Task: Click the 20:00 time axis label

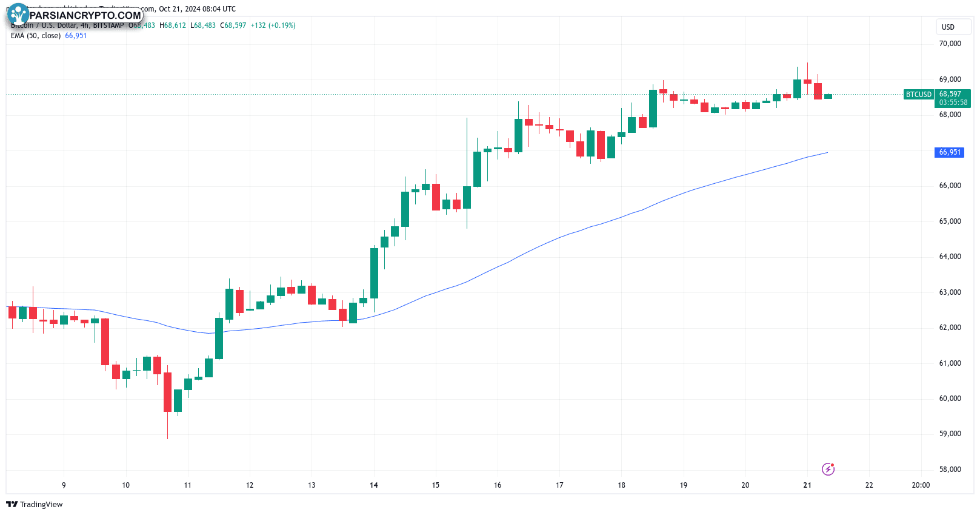Action: (921, 485)
